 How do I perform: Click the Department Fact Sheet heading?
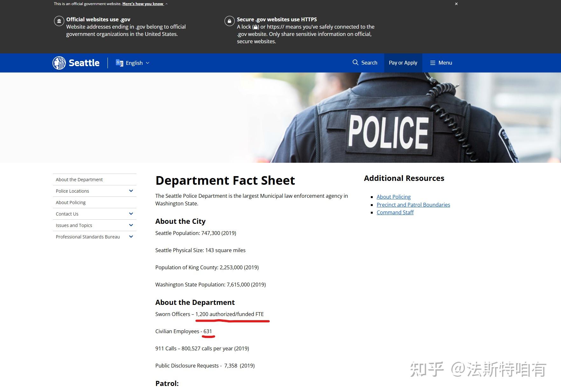[x=225, y=181]
